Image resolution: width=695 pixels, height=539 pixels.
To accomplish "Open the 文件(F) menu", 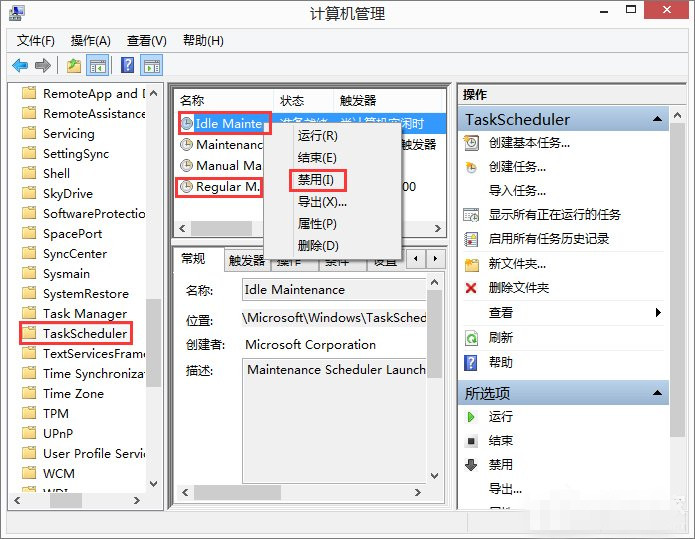I will point(35,41).
